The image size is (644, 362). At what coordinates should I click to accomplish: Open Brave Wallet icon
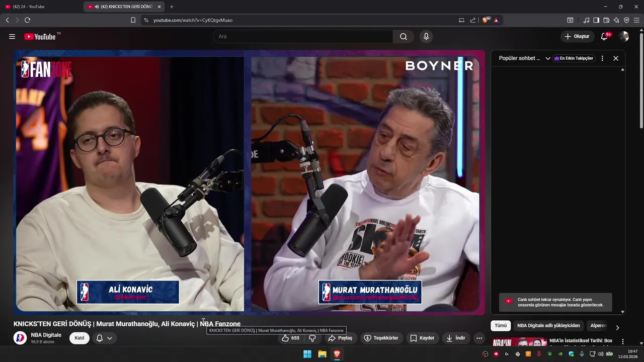[606, 20]
